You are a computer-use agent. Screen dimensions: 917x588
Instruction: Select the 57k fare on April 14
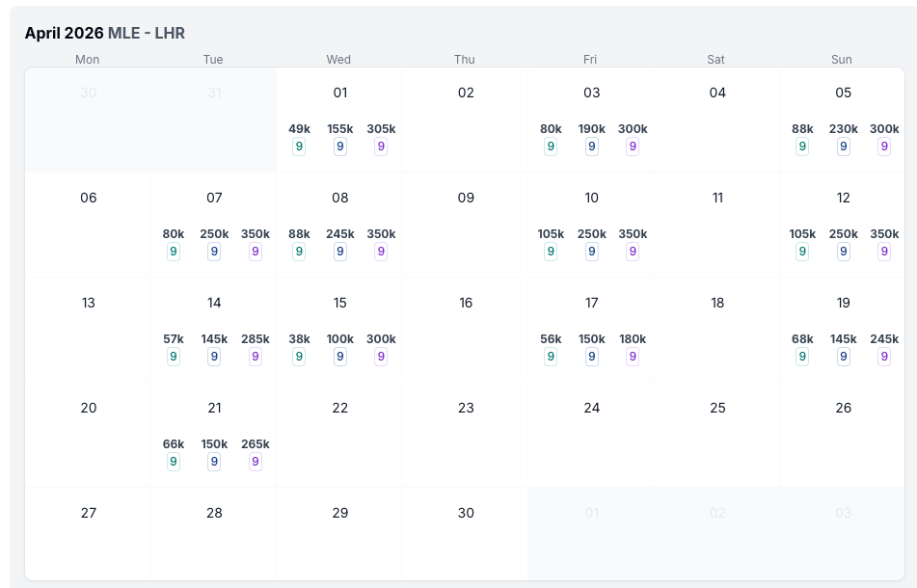(174, 339)
